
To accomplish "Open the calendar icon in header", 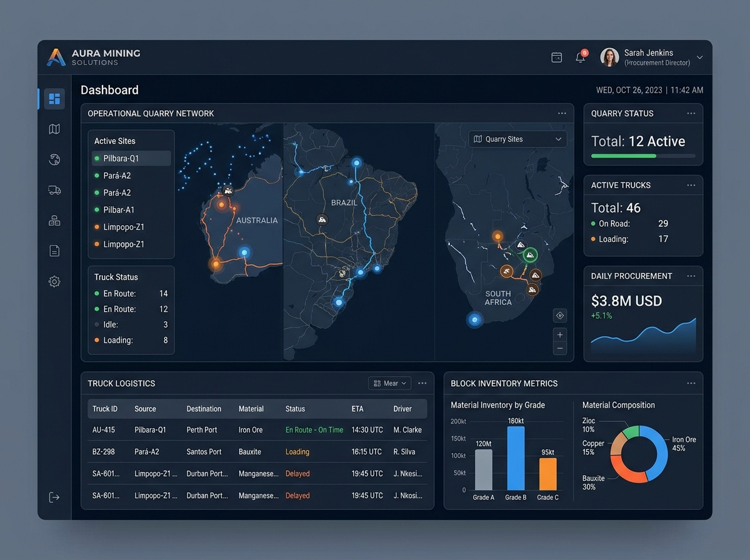I will coord(556,57).
